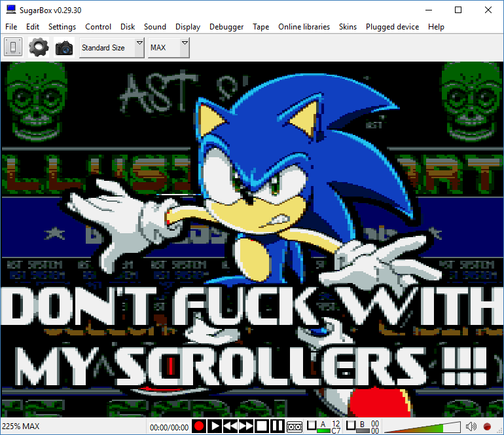Click drive B track number 00
Viewport: 504px width, 435px height.
pyautogui.click(x=375, y=423)
